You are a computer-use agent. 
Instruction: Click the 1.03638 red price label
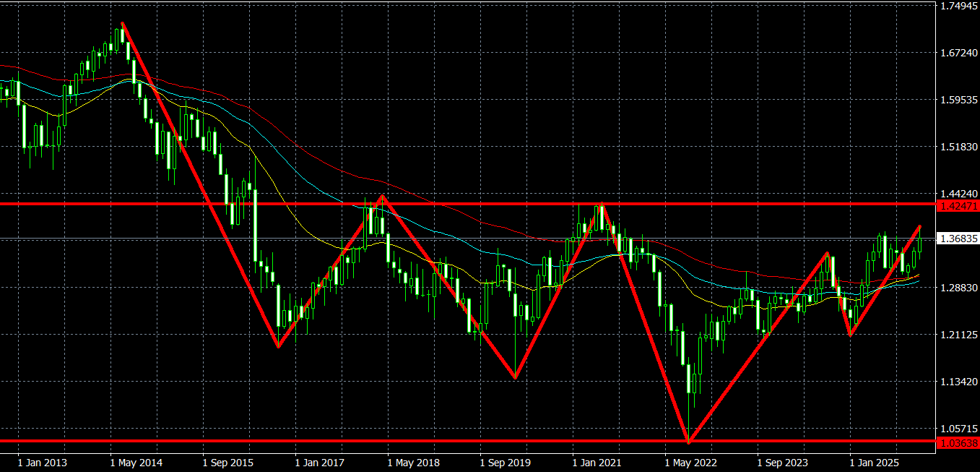click(957, 442)
